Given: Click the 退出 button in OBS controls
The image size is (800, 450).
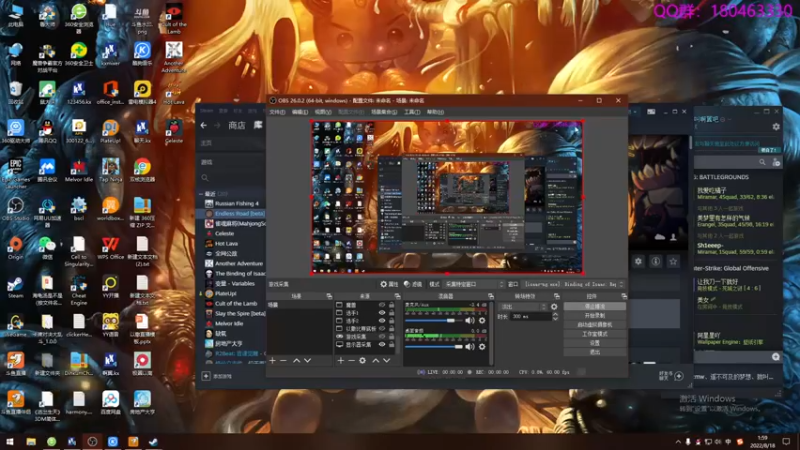Looking at the screenshot, I should pyautogui.click(x=594, y=352).
